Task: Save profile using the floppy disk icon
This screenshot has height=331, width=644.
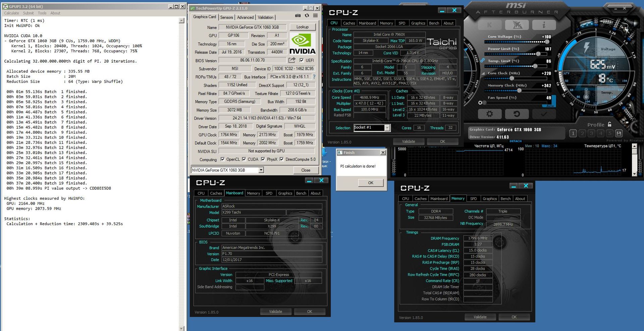Action: 619,133
